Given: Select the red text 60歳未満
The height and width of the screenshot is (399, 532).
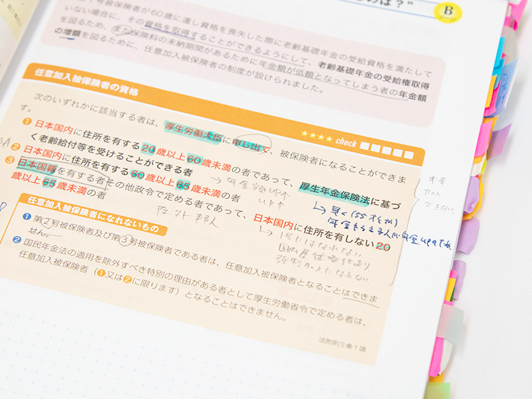Looking at the screenshot, I should [x=209, y=163].
